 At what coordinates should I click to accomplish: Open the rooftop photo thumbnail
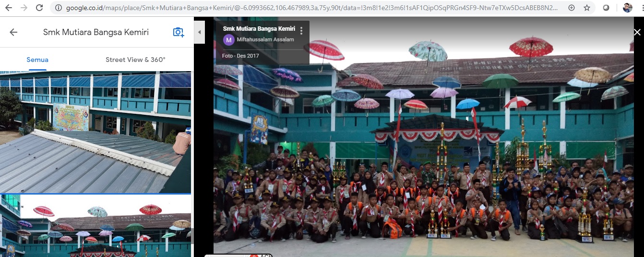point(95,132)
